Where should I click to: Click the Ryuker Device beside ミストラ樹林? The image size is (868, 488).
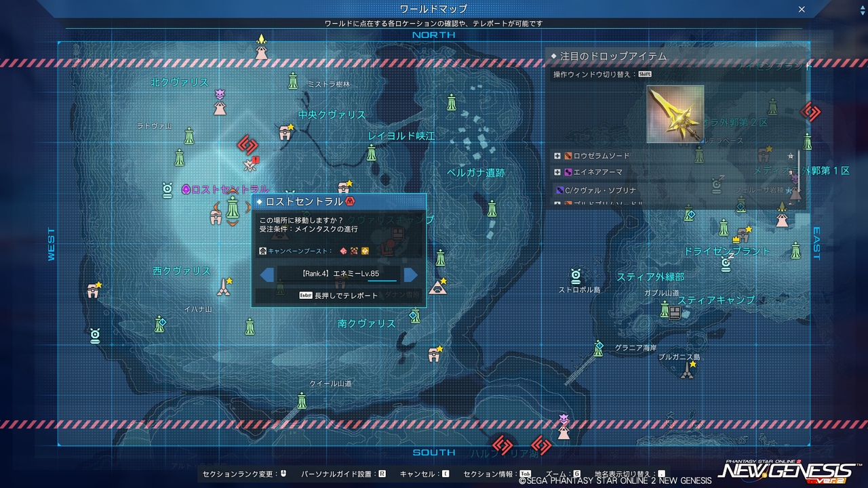tap(293, 81)
